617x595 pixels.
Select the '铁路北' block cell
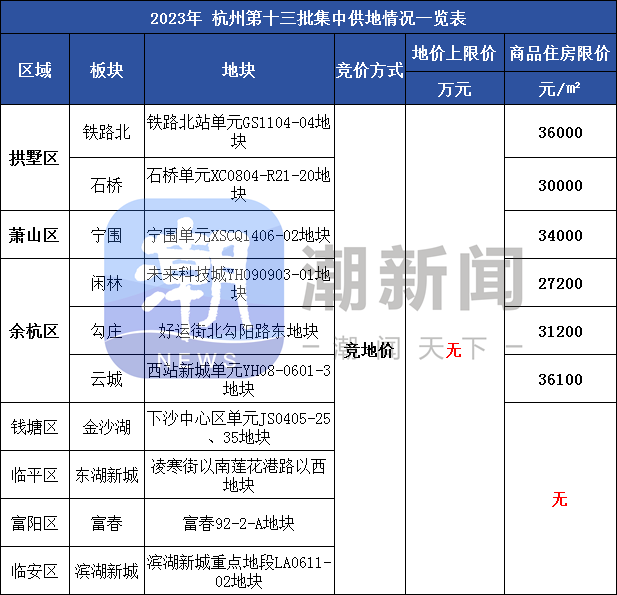[107, 131]
